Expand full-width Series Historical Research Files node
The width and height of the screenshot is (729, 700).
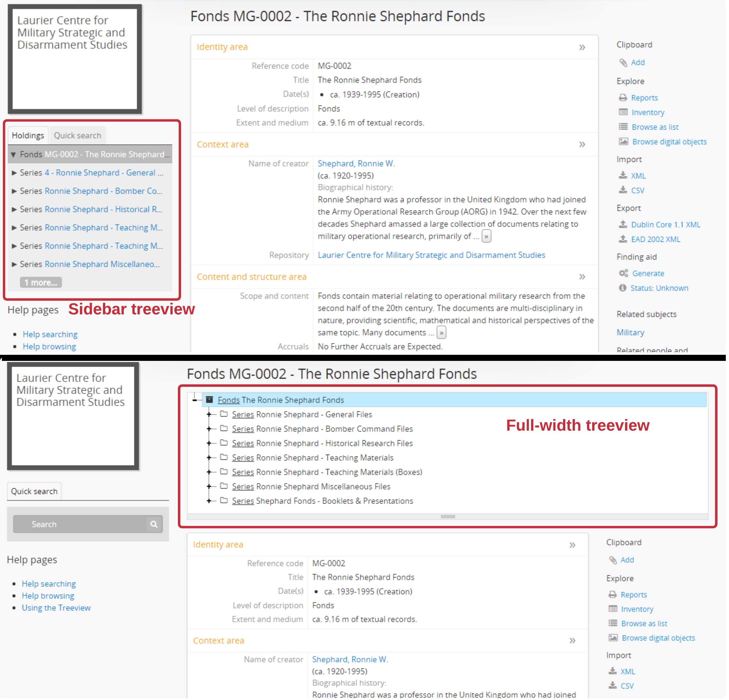[x=209, y=443]
